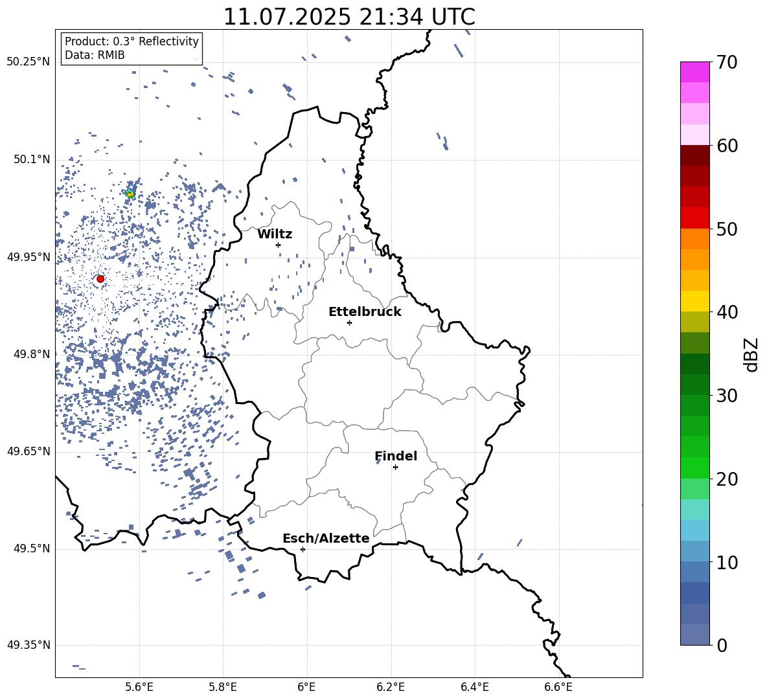
Task: Click the Data: RMIB text
Action: coord(95,55)
